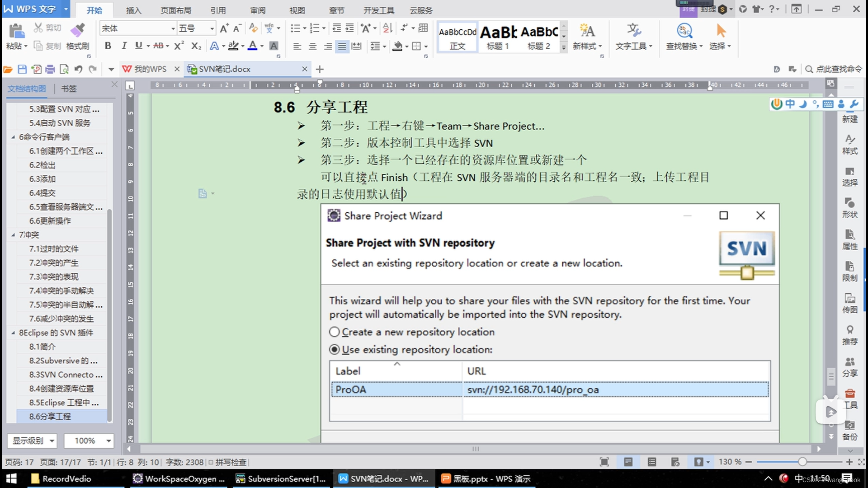Screen dimensions: 868x488
Task: Justify text alignment icon
Action: coord(342,46)
